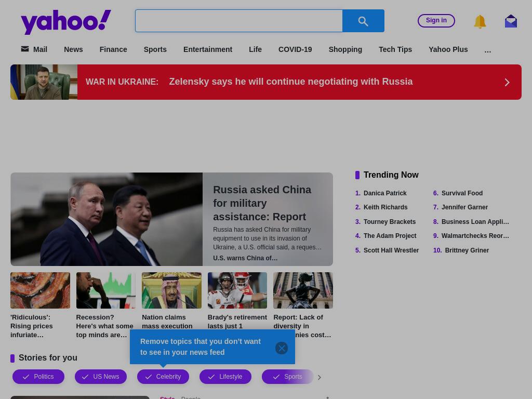This screenshot has width=532, height=399.
Task: Select trending topic Brittney Griner
Action: 467,250
